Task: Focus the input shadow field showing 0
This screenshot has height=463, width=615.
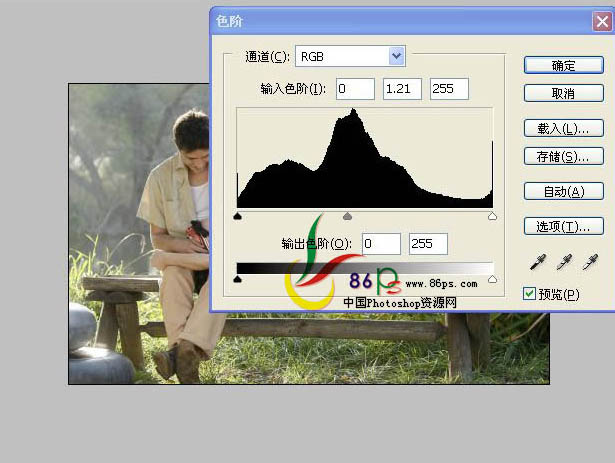Action: [x=355, y=89]
